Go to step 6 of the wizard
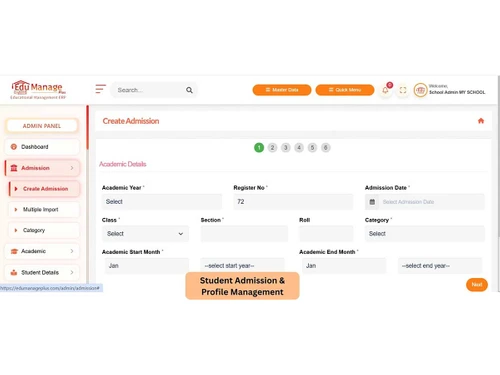Image resolution: width=500 pixels, height=375 pixels. [326, 147]
